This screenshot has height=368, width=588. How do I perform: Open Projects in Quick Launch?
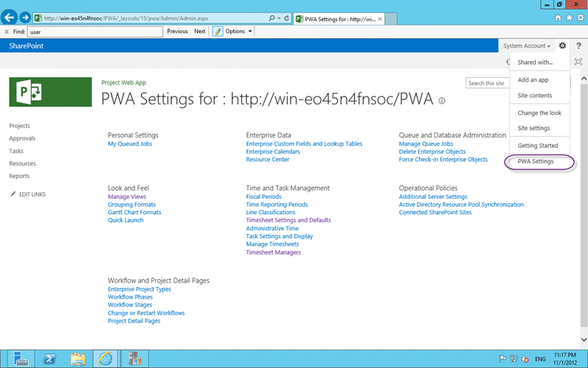click(x=20, y=126)
